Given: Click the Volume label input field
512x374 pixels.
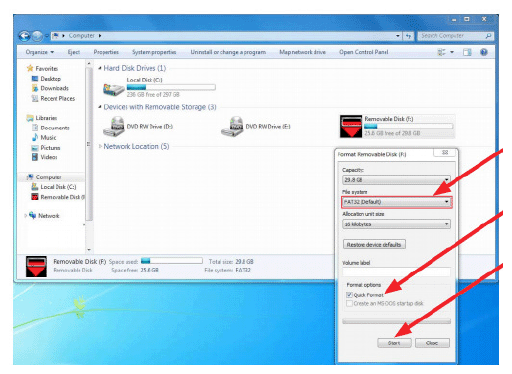Looking at the screenshot, I should pos(396,272).
